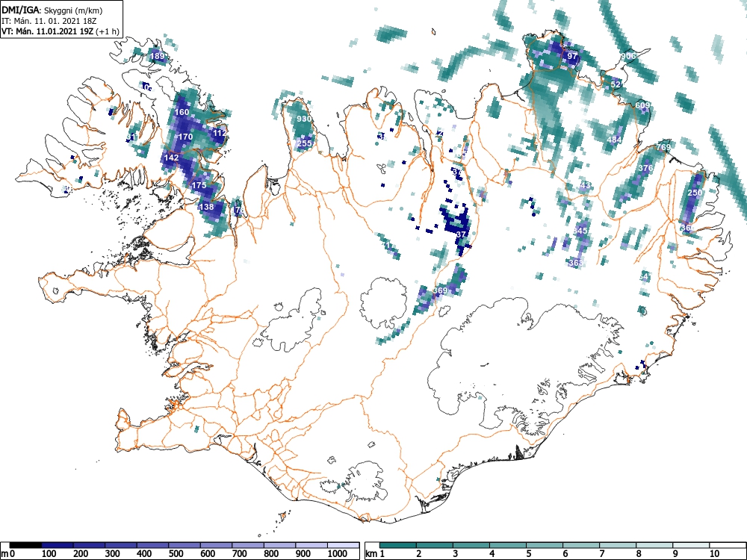Click the '5' label on the km legend
This screenshot has height=560, width=747.
529,554
